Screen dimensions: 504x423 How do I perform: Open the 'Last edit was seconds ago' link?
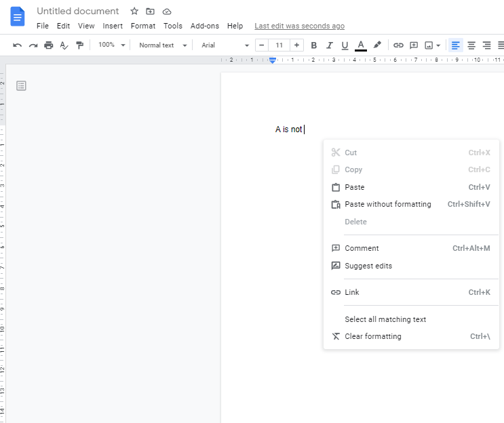click(299, 26)
